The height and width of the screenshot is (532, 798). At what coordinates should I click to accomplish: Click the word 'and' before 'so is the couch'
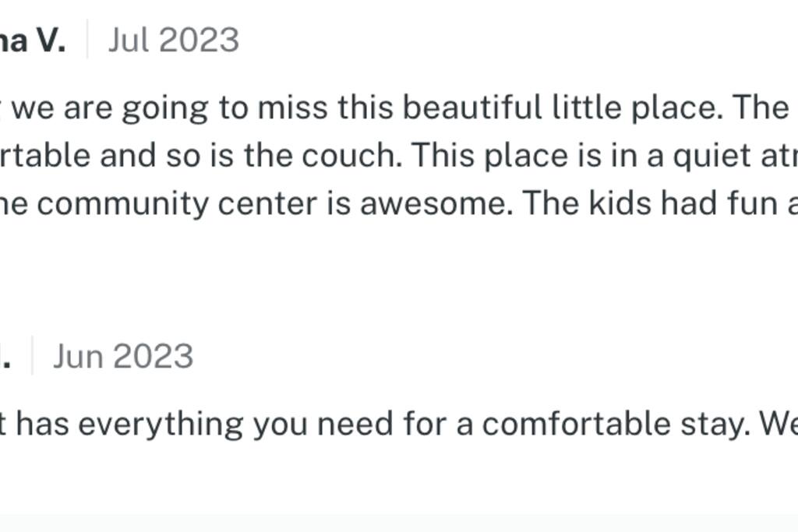(128, 156)
